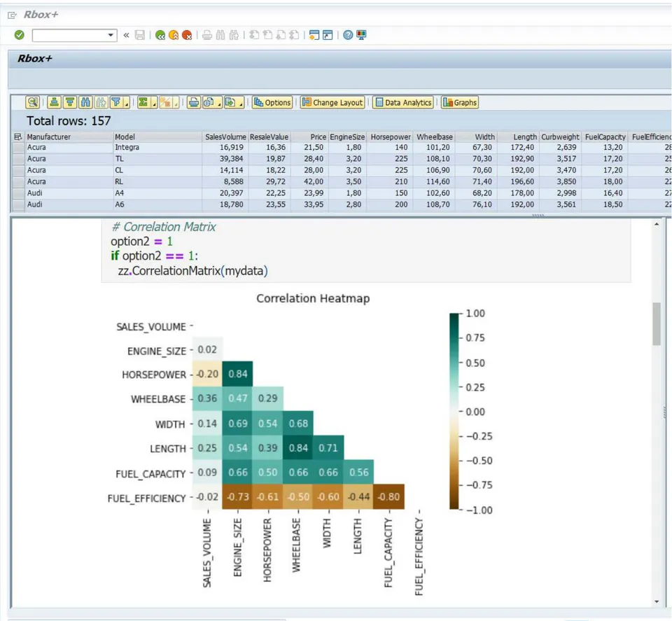
Task: Click the Price cell 42,00
Action: tap(310, 182)
